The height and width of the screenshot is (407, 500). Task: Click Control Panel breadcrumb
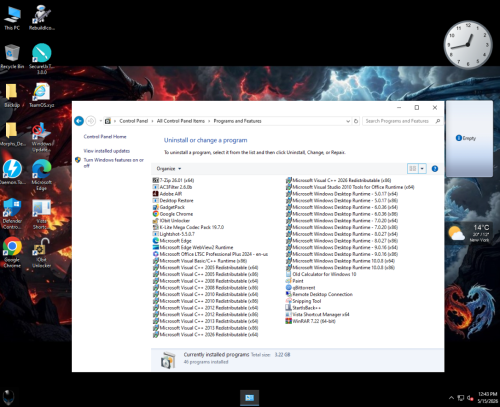click(x=133, y=121)
